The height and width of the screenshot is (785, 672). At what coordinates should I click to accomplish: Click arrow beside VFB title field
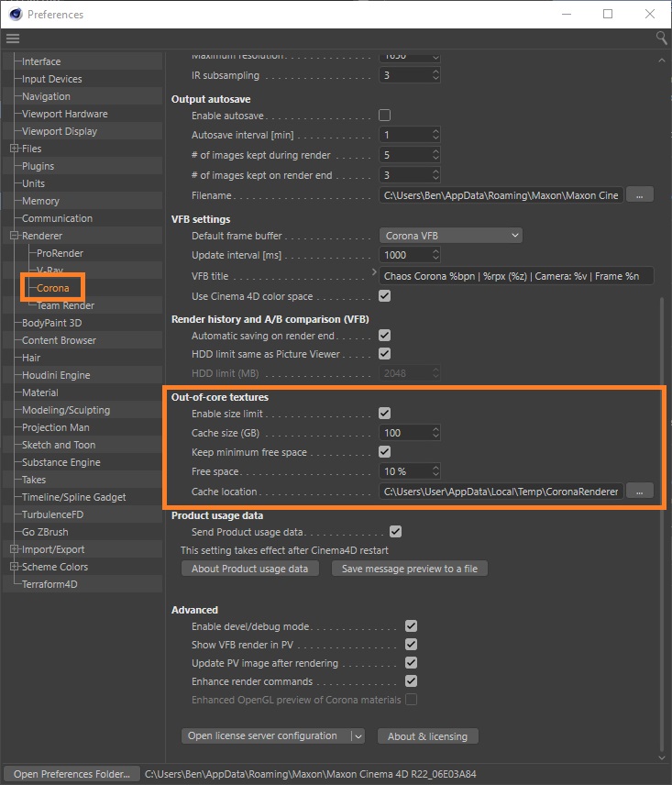[x=374, y=273]
